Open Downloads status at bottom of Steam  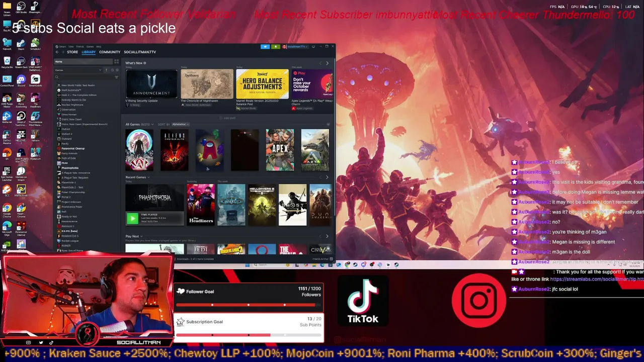[x=194, y=259]
